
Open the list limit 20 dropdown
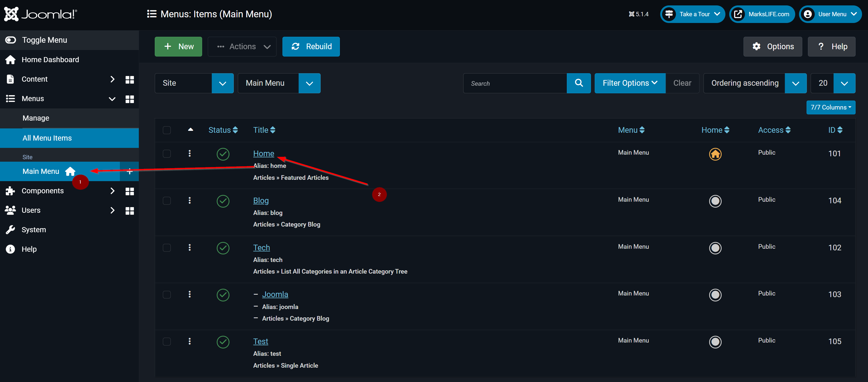(833, 83)
